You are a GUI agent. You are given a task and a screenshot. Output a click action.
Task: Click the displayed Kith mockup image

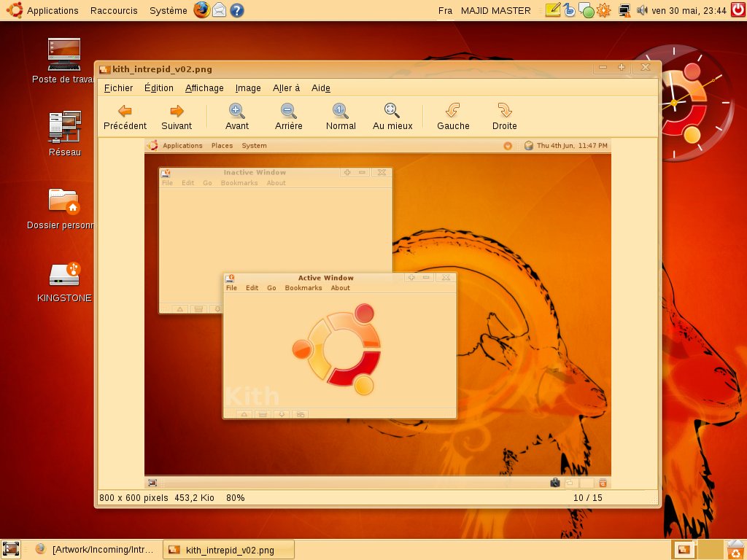(377, 314)
